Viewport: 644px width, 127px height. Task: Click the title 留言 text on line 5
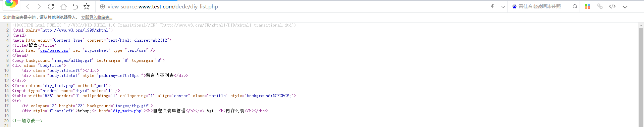tap(33, 45)
